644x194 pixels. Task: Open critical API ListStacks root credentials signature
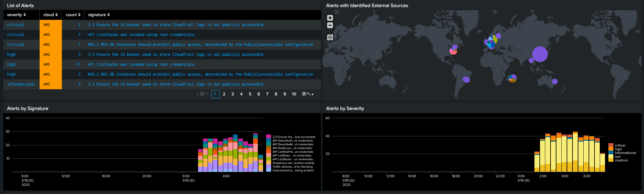(x=142, y=35)
